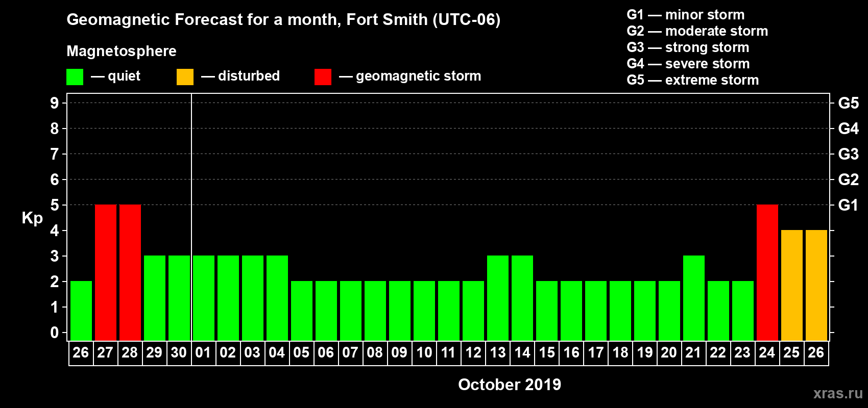Click the green bar for day 21

[x=694, y=298]
